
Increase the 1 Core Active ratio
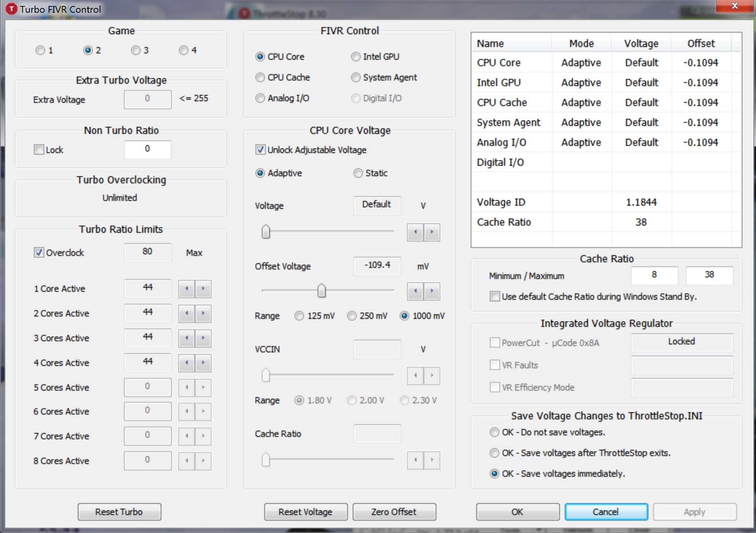(203, 289)
